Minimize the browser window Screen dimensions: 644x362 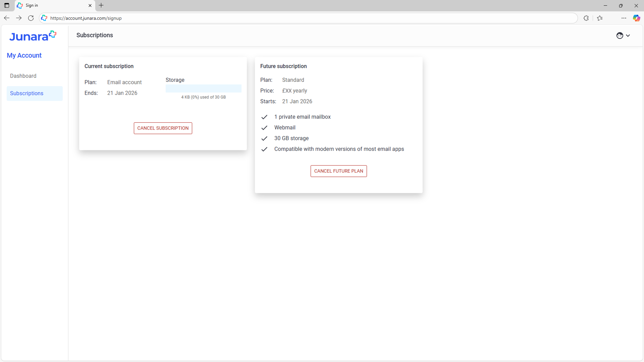coord(605,5)
